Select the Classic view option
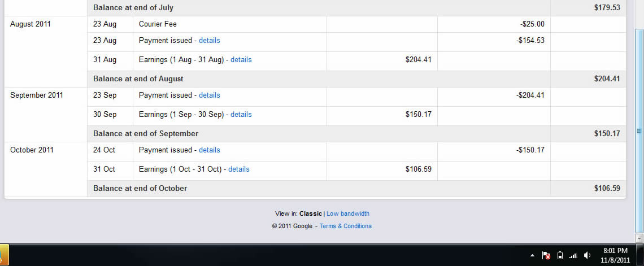This screenshot has height=266, width=644. (x=311, y=213)
